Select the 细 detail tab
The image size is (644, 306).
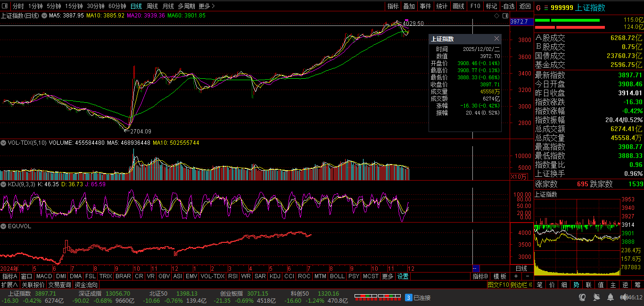(x=564, y=285)
